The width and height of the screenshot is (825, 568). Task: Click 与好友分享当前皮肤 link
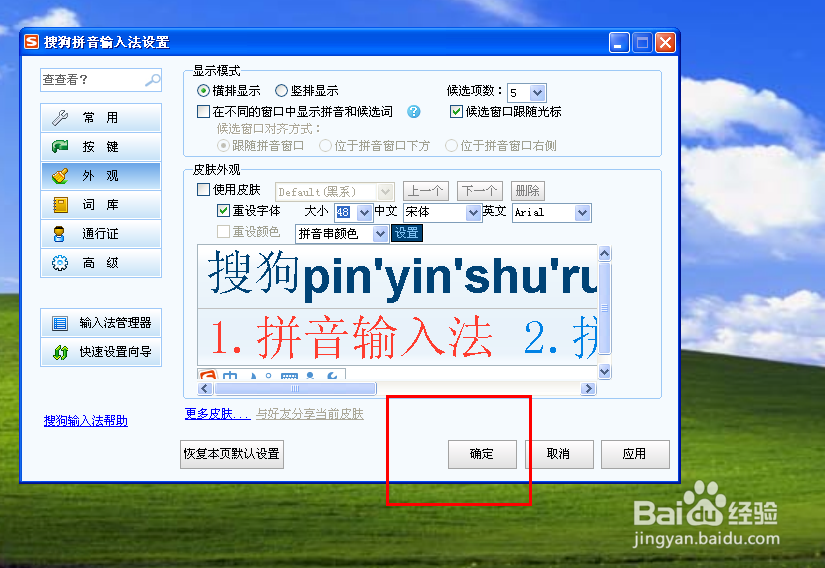310,414
